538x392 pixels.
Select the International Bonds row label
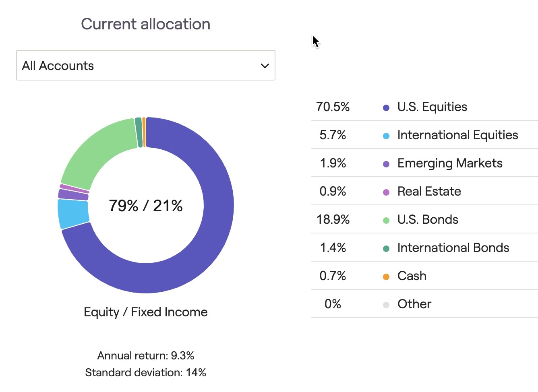[x=453, y=248]
